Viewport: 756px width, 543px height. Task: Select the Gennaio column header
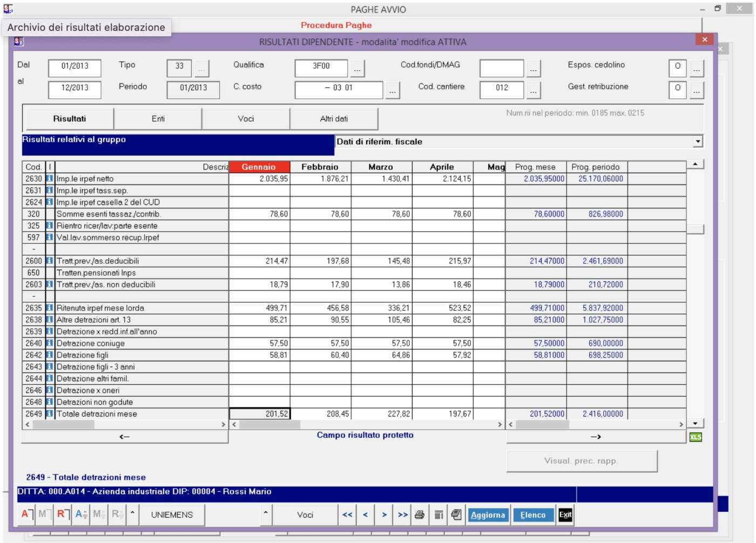pyautogui.click(x=259, y=167)
